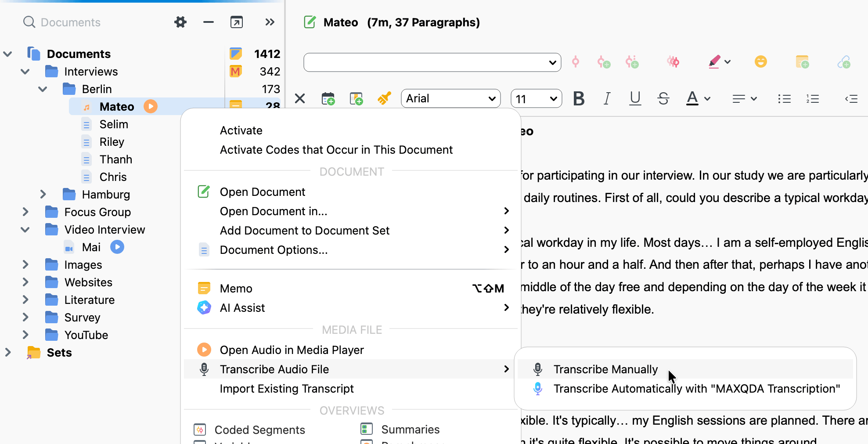
Task: Select Activate Codes that Occur in This Document
Action: coord(336,150)
